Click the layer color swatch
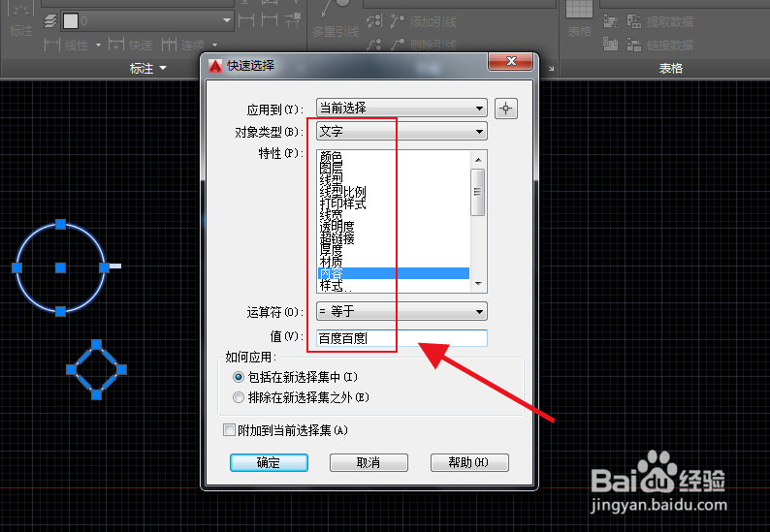 tap(71, 20)
